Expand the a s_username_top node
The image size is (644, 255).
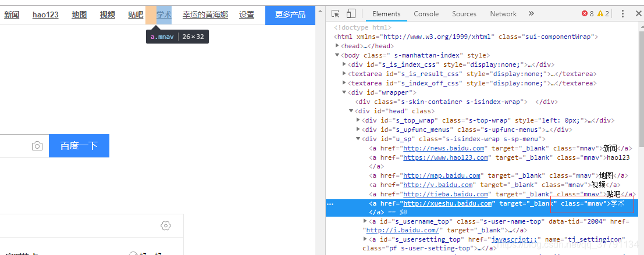365,221
